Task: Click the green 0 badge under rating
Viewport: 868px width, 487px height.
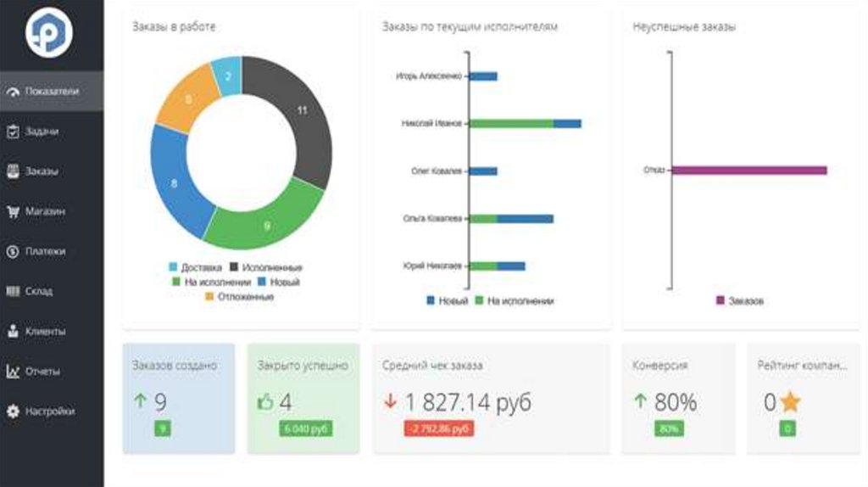Action: pyautogui.click(x=787, y=428)
